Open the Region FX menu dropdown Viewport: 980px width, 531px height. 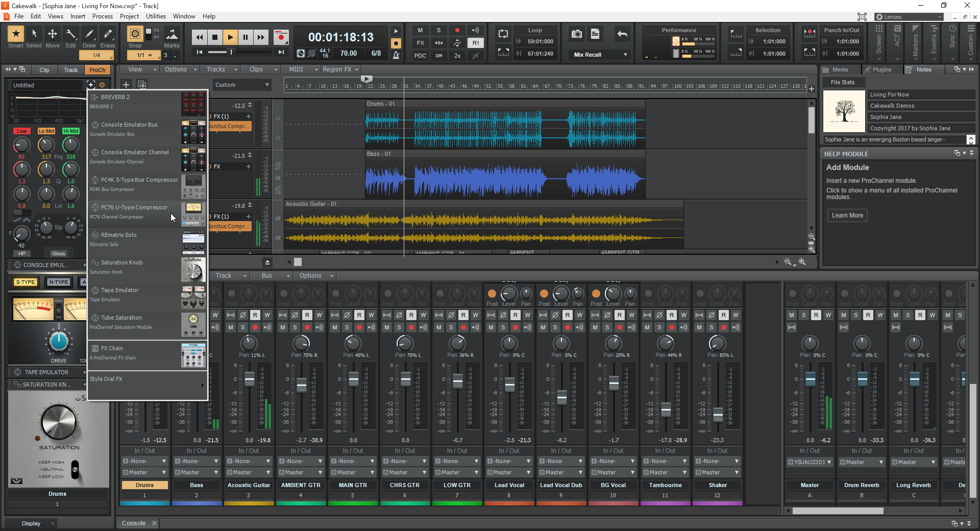340,69
